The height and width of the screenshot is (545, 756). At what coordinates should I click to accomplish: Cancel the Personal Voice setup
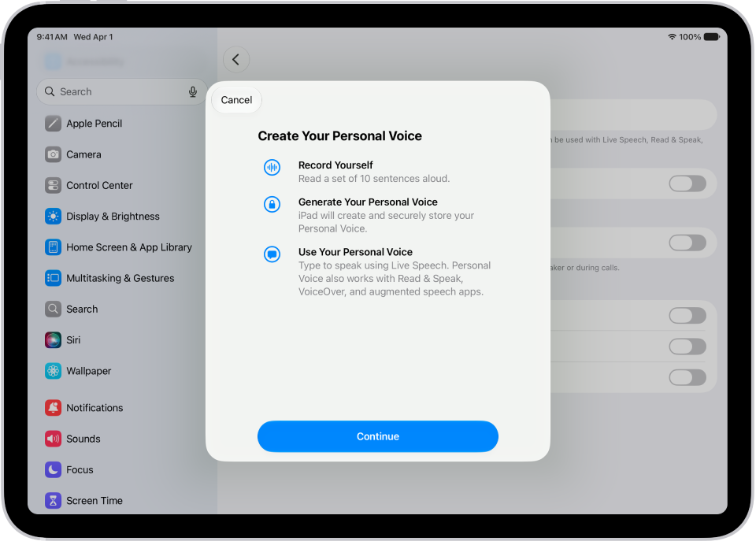point(237,100)
